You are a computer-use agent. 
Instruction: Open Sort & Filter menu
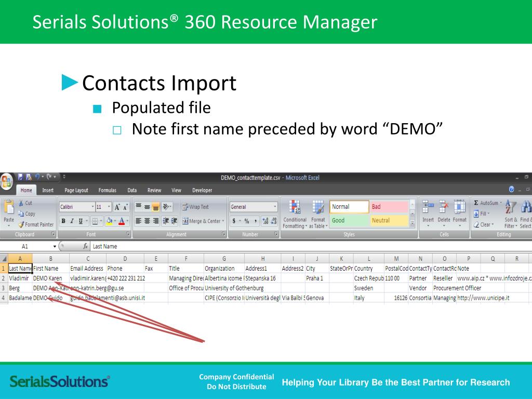[511, 214]
